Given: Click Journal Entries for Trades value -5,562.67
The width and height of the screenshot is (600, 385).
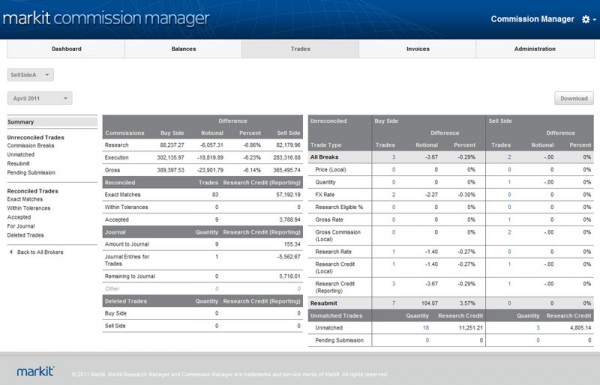Looking at the screenshot, I should pyautogui.click(x=289, y=256).
